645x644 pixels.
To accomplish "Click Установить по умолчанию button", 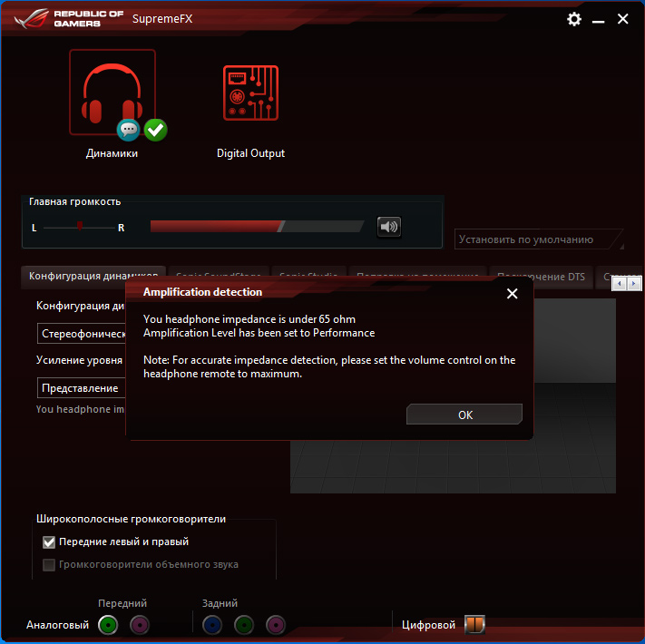I will pos(539,239).
